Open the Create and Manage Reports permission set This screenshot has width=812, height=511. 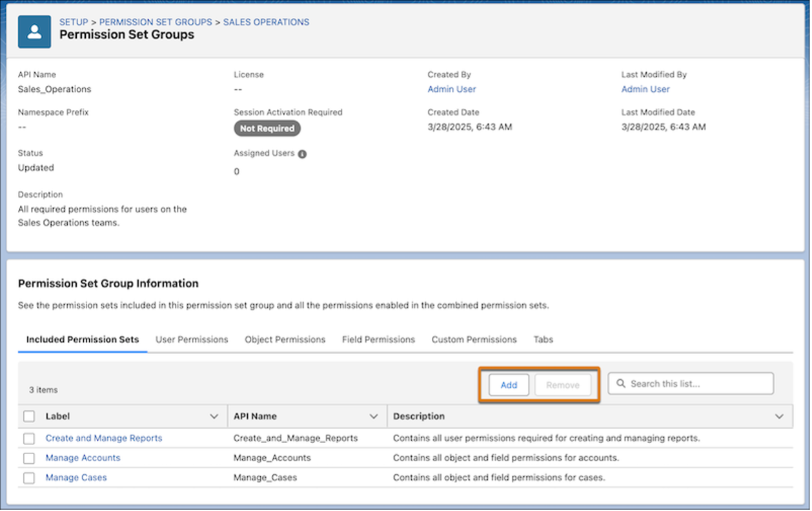point(104,438)
